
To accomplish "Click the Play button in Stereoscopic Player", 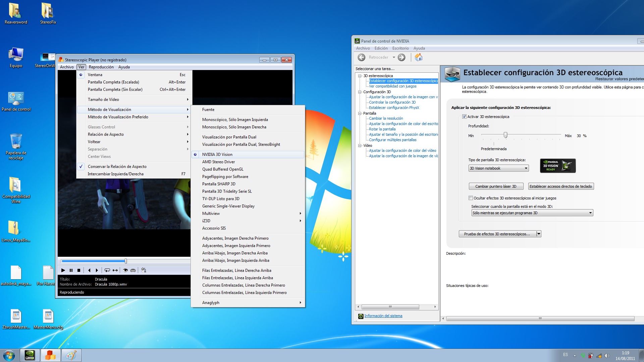I will click(63, 270).
